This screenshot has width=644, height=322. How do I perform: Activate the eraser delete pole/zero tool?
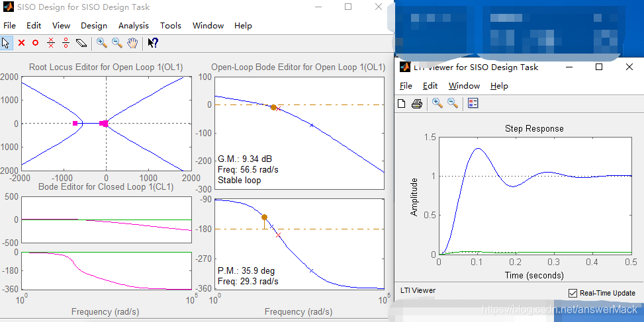point(81,43)
